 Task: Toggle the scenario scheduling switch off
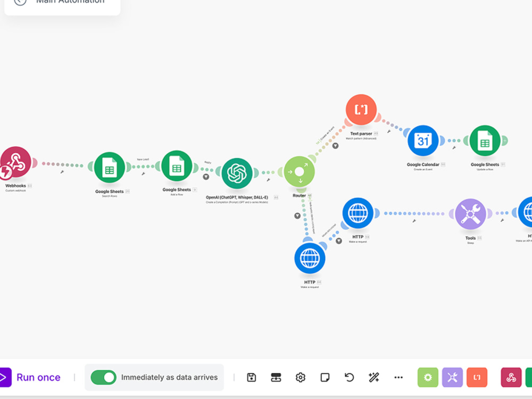[x=104, y=377]
